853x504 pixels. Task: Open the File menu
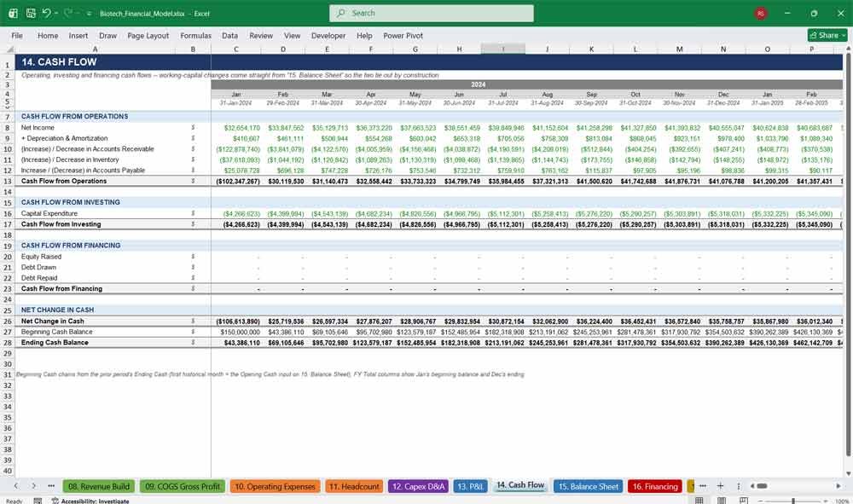click(17, 35)
